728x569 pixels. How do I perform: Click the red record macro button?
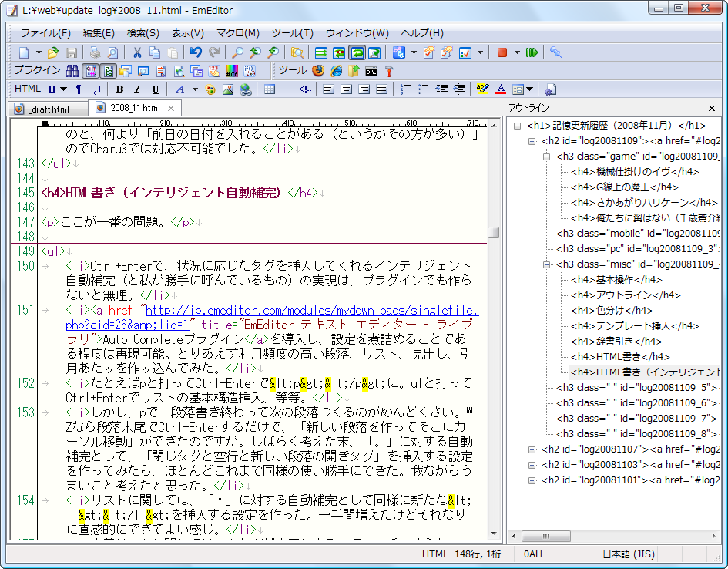coord(502,52)
